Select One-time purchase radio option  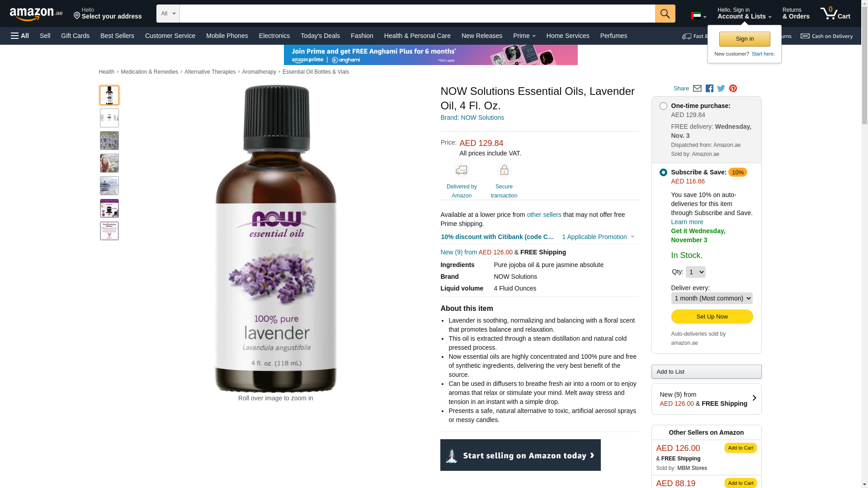663,106
